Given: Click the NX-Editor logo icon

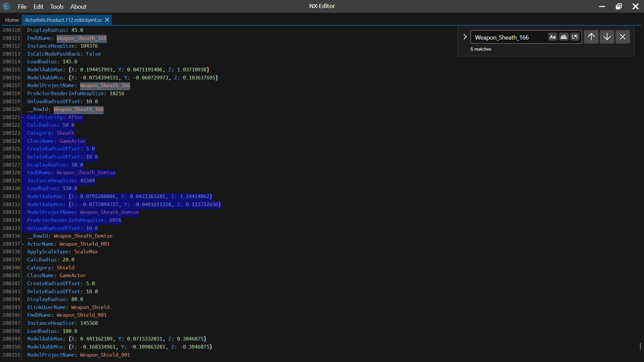Looking at the screenshot, I should [6, 6].
